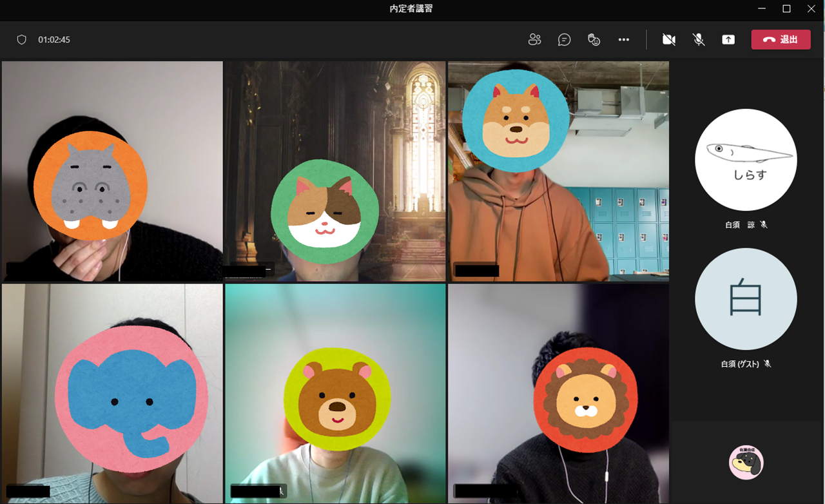Image resolution: width=825 pixels, height=504 pixels.
Task: Open the more actions ellipsis menu
Action: click(623, 39)
